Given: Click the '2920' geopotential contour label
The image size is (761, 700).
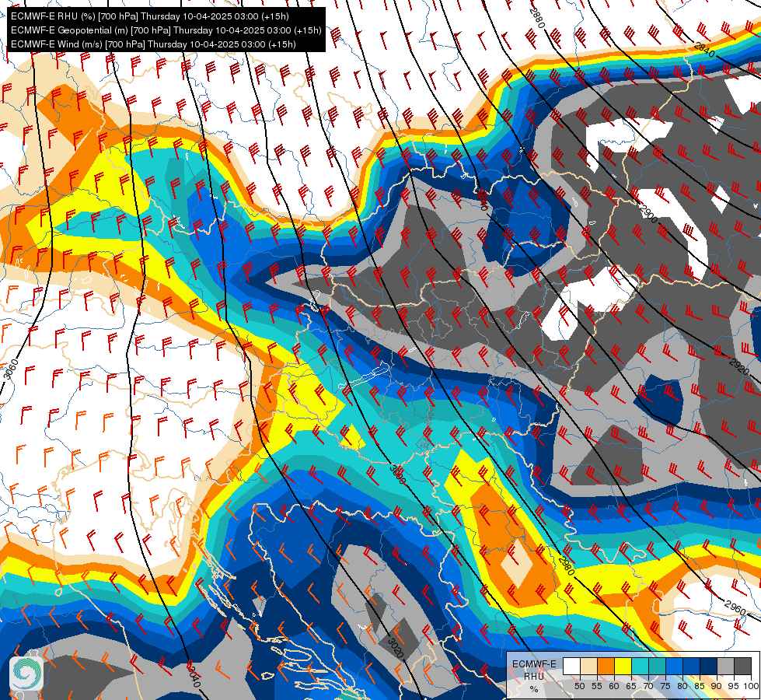Looking at the screenshot, I should (x=739, y=366).
